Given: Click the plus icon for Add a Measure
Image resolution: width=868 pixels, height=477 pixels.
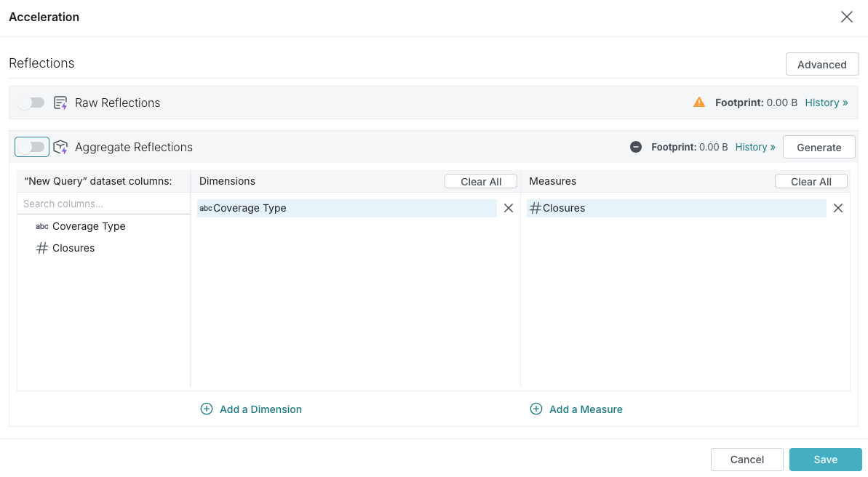Looking at the screenshot, I should tap(536, 409).
